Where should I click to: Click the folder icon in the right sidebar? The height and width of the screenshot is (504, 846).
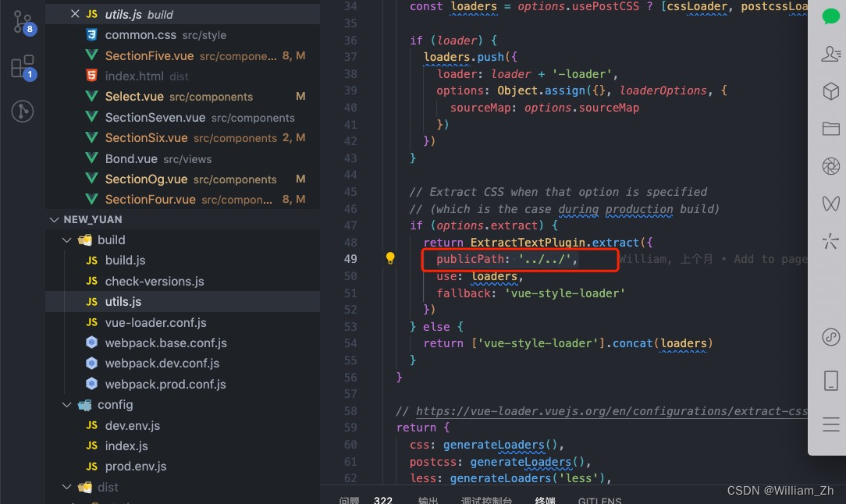[x=830, y=128]
